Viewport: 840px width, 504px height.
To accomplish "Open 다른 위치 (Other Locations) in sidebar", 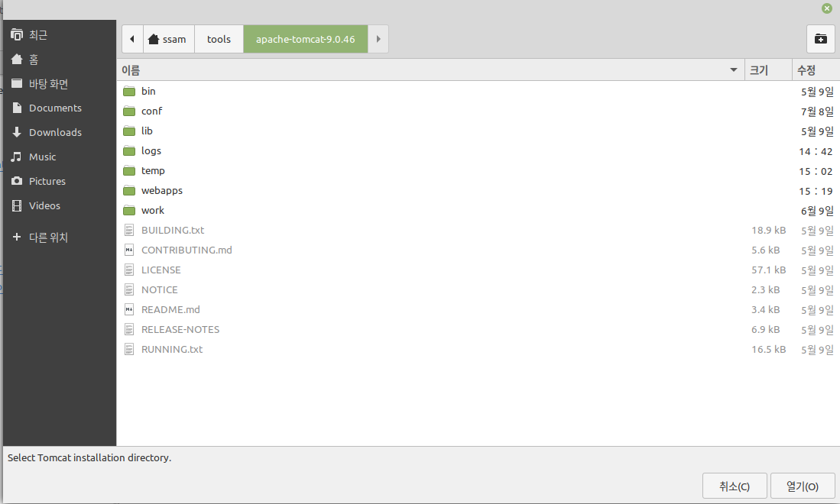I will pyautogui.click(x=60, y=237).
